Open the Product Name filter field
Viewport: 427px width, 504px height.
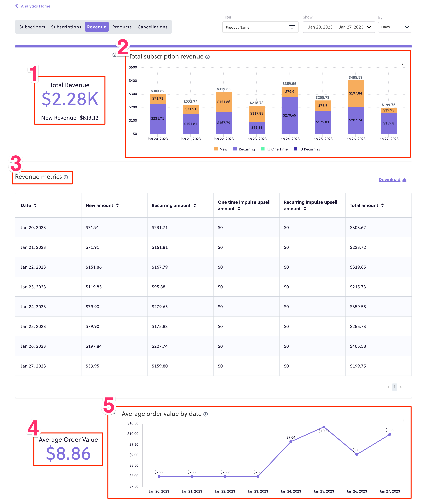click(257, 27)
